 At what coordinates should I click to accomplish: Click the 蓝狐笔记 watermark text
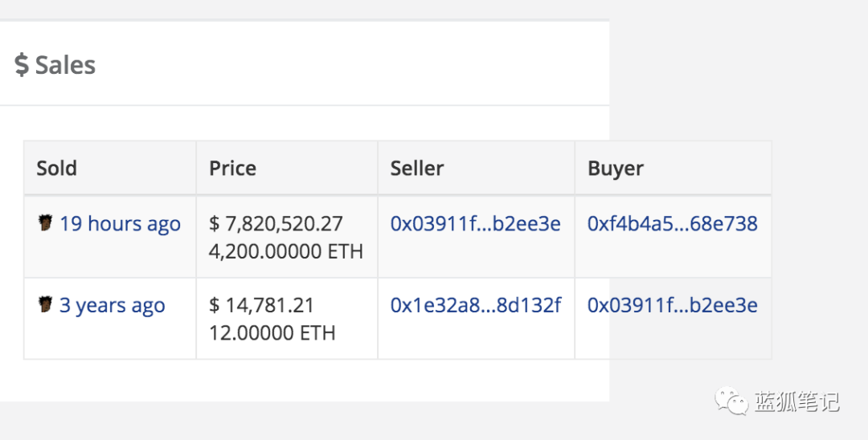[x=796, y=401]
